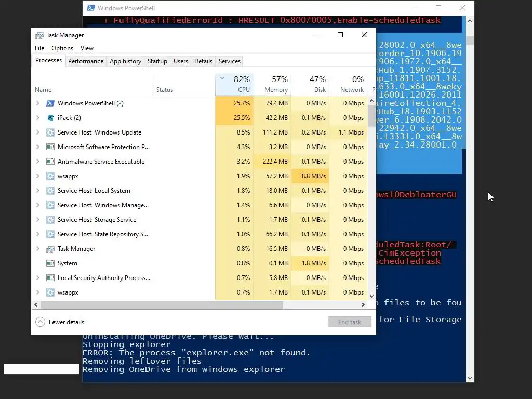
Task: Click the explorer.exe not found error line
Action: pos(196,353)
